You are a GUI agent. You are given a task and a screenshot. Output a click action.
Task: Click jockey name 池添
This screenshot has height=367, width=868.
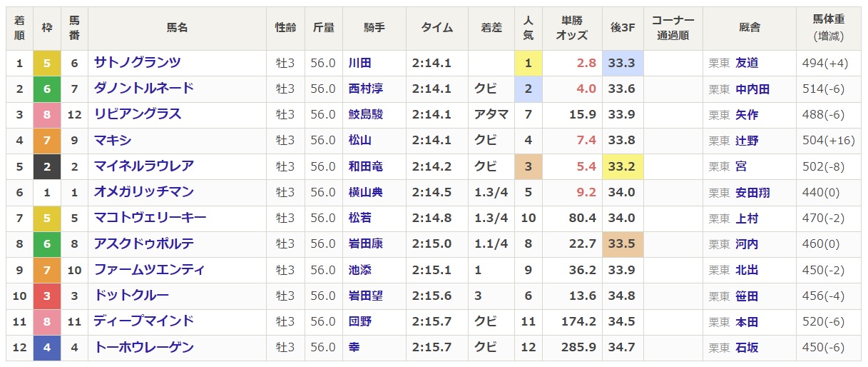[359, 270]
